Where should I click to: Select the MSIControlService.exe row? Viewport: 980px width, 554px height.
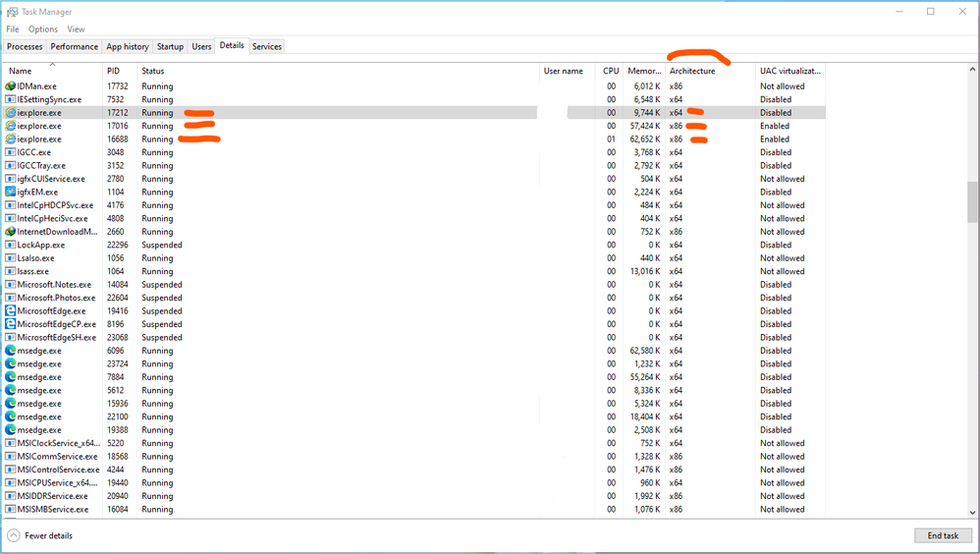point(414,470)
